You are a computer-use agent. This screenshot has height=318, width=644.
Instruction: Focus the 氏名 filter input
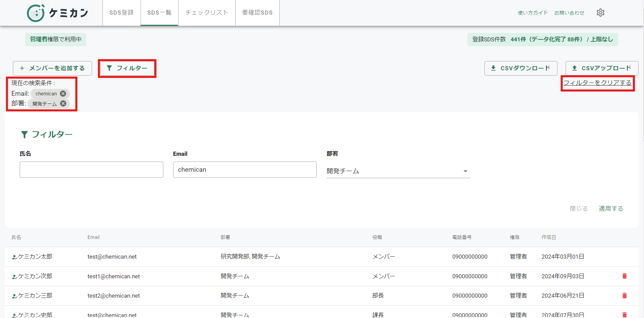coord(91,170)
